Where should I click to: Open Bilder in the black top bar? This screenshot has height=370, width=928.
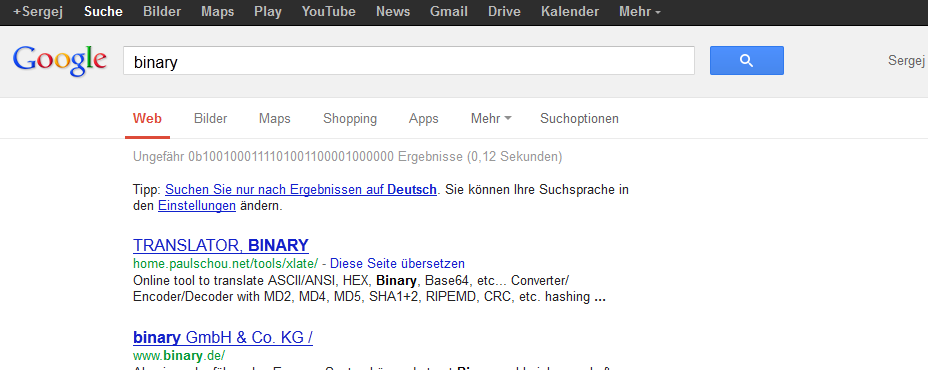click(x=162, y=12)
